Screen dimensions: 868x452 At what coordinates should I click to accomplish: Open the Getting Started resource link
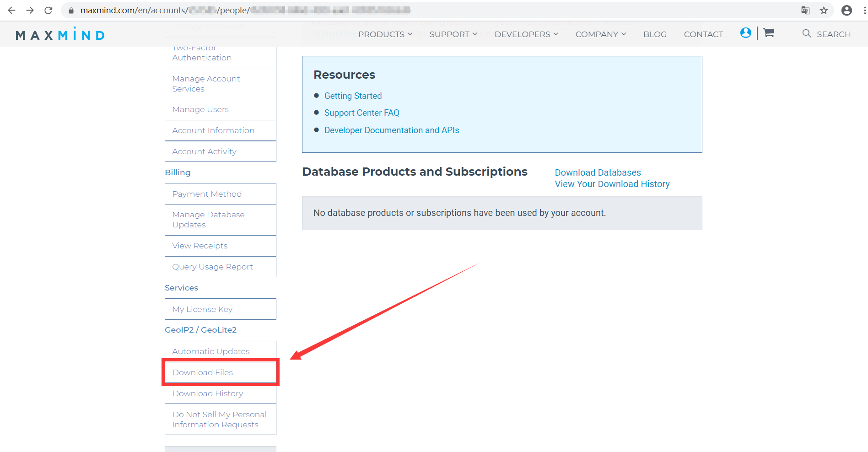[x=353, y=96]
